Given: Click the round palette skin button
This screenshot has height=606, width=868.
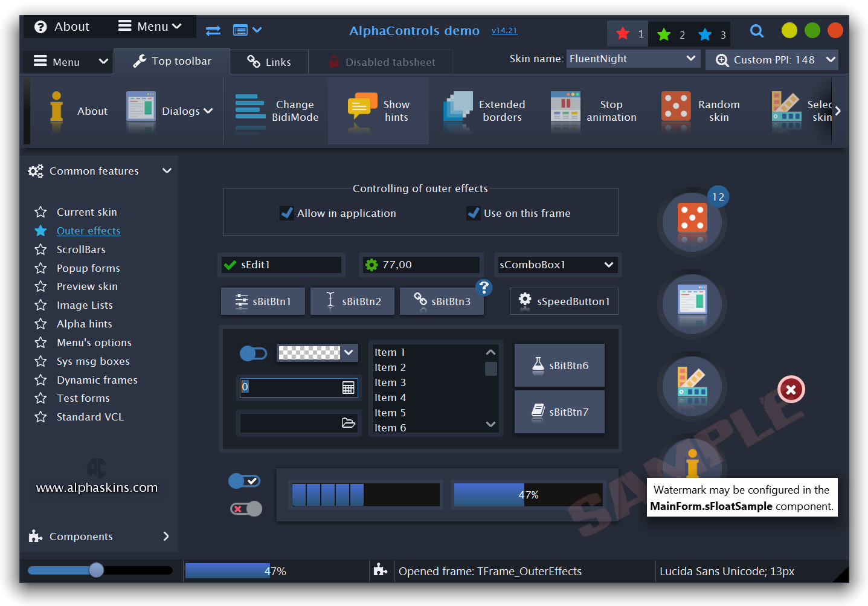Looking at the screenshot, I should (692, 386).
